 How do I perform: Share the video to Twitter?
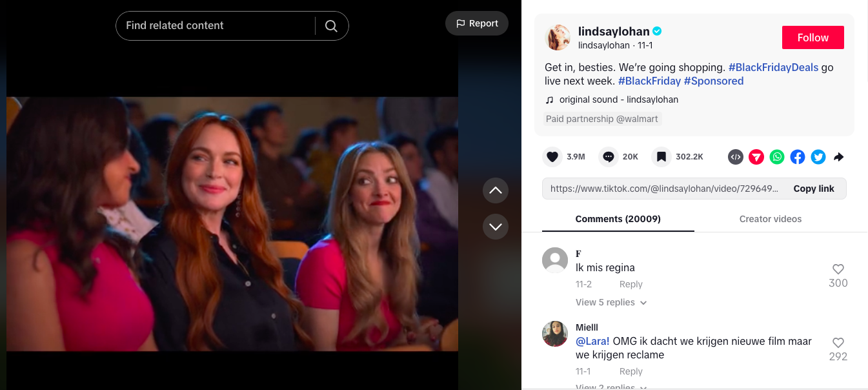pyautogui.click(x=818, y=157)
